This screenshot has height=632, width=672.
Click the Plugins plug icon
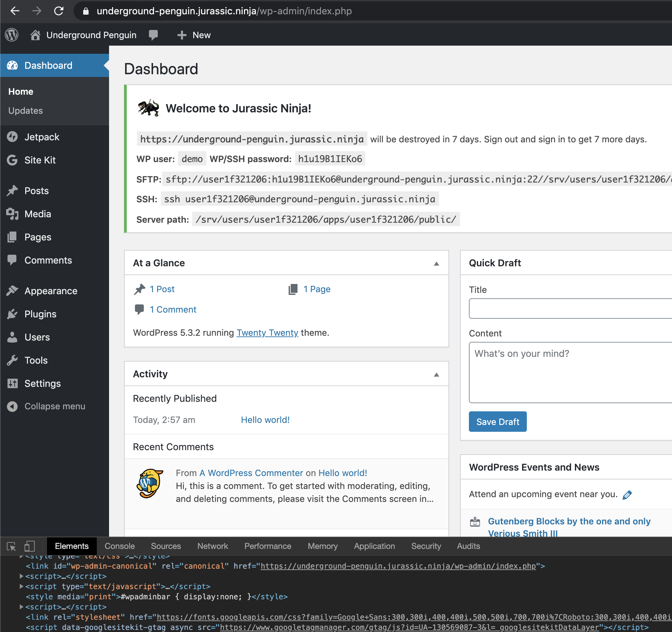pos(12,314)
